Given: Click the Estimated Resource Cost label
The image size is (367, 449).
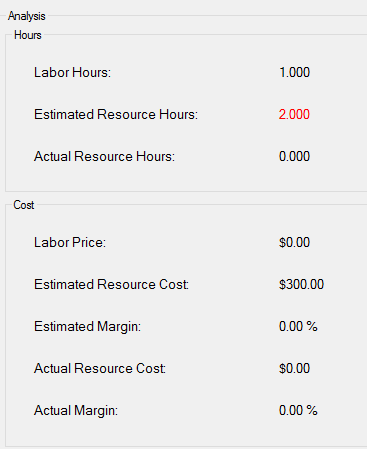Looking at the screenshot, I should [x=111, y=284].
